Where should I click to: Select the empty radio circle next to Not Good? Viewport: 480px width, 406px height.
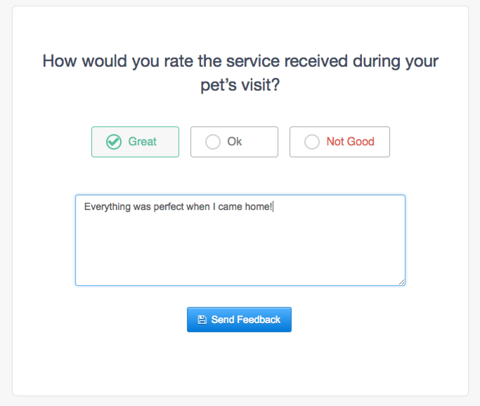[x=312, y=142]
